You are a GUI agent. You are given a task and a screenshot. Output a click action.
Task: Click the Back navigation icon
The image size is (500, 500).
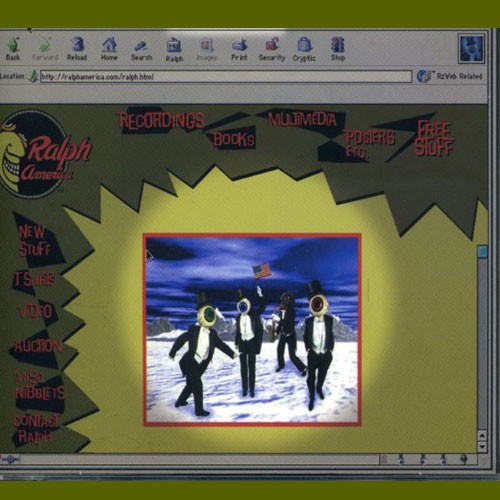[x=13, y=44]
